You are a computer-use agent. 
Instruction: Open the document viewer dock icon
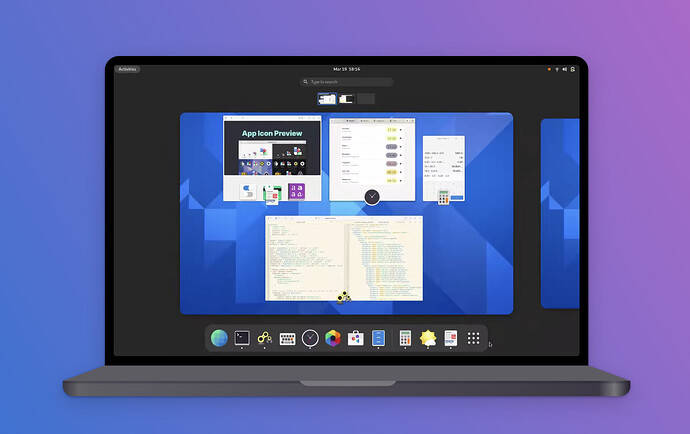click(x=451, y=338)
